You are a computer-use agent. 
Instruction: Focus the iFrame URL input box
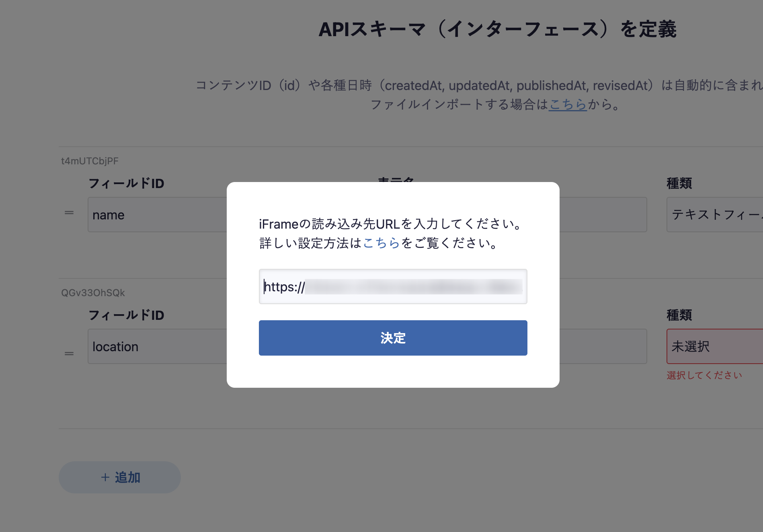pos(393,286)
